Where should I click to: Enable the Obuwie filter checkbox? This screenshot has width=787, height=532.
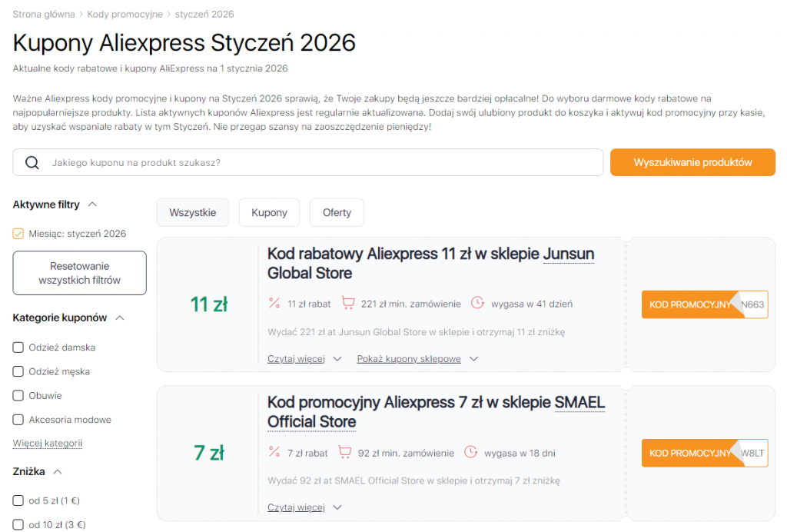(x=18, y=395)
